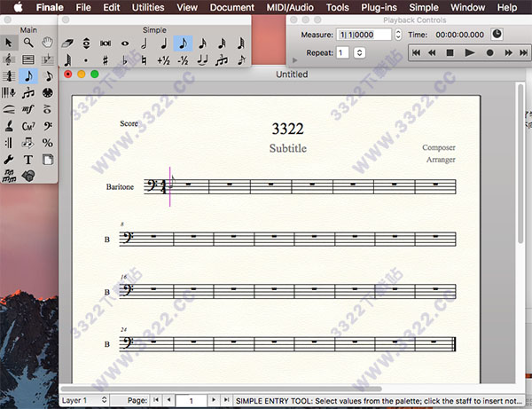
Task: Select the Hand Grabber tool
Action: tap(48, 43)
